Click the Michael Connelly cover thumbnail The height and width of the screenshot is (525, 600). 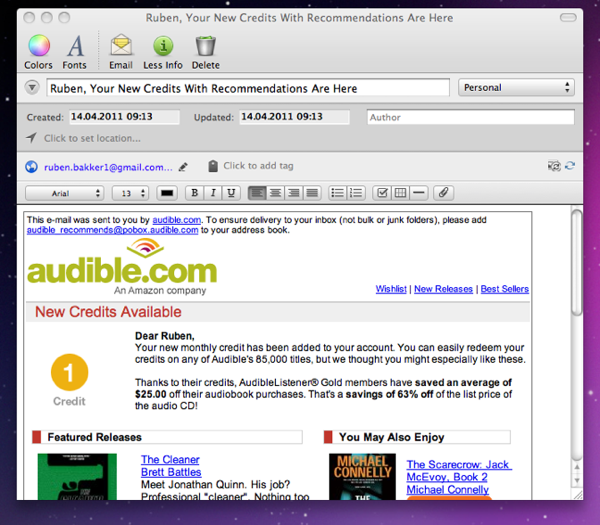(x=362, y=477)
